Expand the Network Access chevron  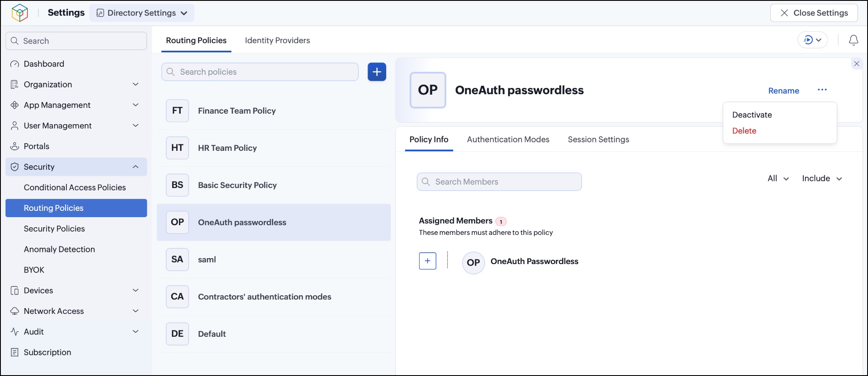tap(136, 311)
